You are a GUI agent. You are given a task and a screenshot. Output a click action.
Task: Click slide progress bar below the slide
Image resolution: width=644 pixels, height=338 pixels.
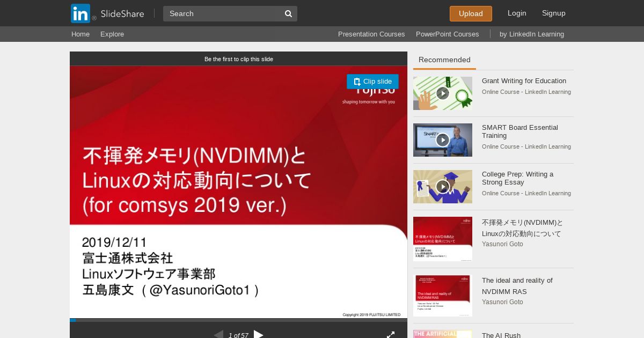238,320
